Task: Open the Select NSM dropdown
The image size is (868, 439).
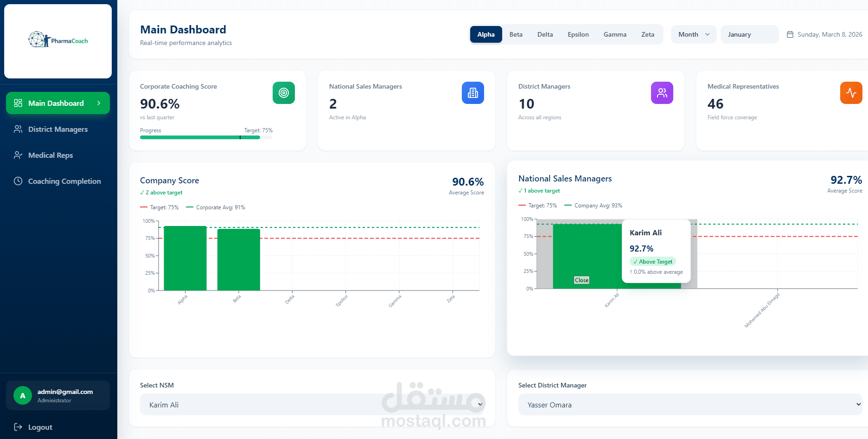Action: (x=312, y=405)
